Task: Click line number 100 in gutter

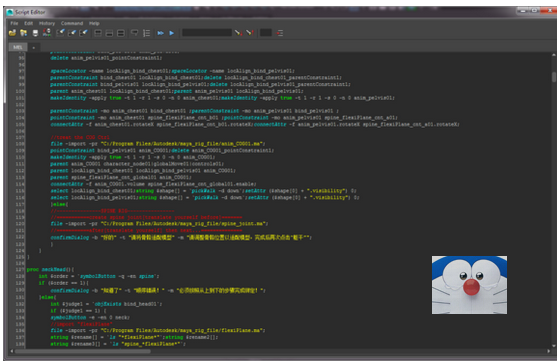Action: pos(20,91)
